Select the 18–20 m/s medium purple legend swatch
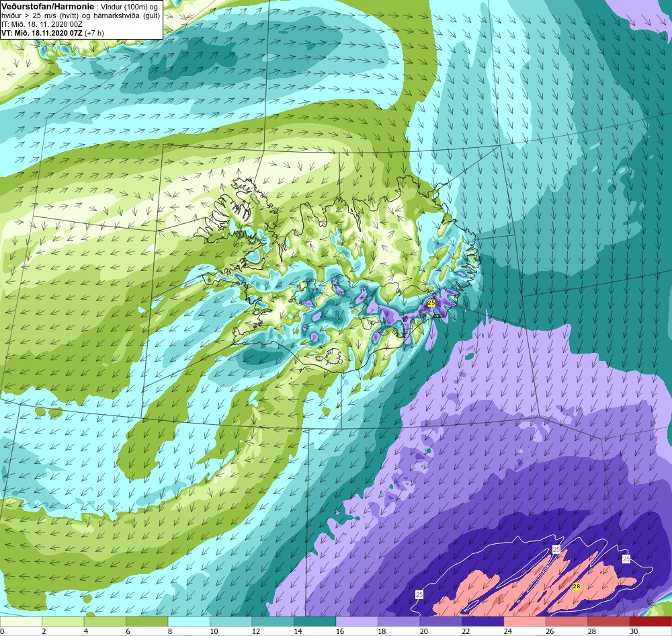Image resolution: width=672 pixels, height=636 pixels. tap(399, 621)
